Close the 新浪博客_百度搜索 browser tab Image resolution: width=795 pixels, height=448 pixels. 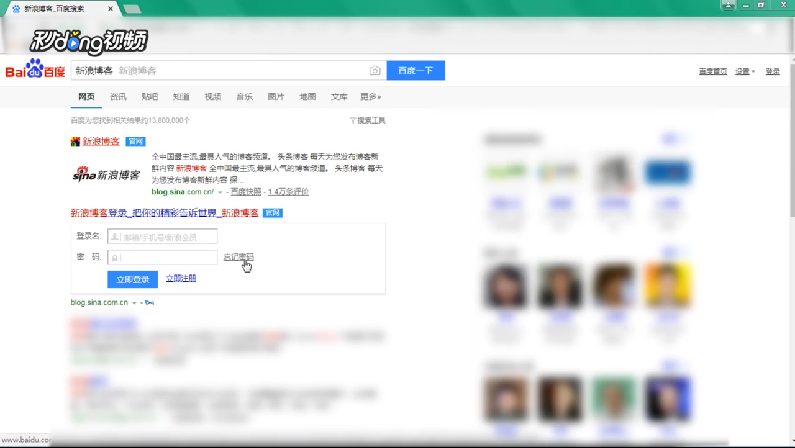coord(111,9)
